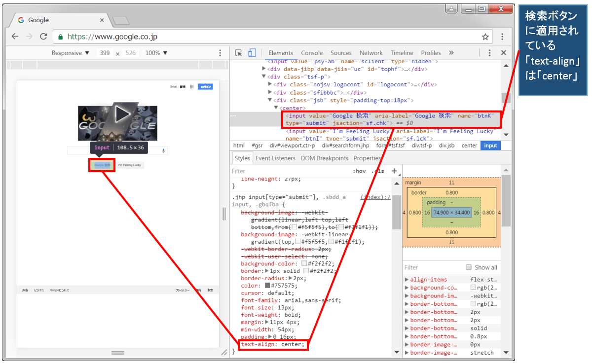Screen dimensions: 592x364
Task: Toggle the .cls class editor
Action: click(377, 171)
